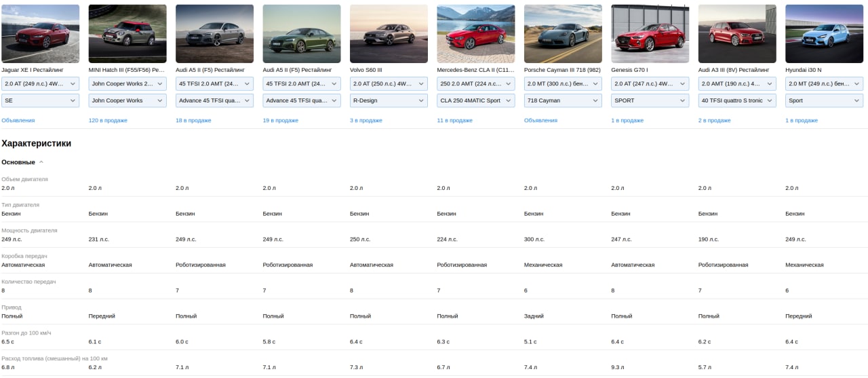Image resolution: width=868 pixels, height=378 pixels.
Task: Select the 9.3 л fuel consumption value
Action: pyautogui.click(x=618, y=367)
